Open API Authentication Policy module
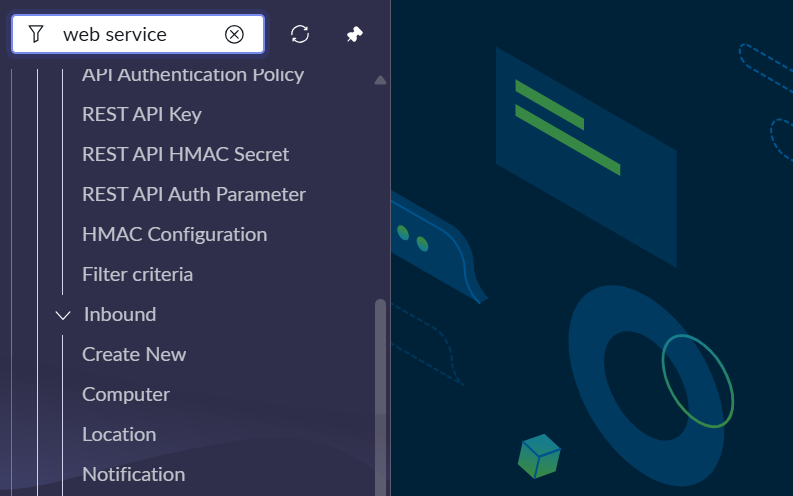Viewport: 793px width, 496px height. (192, 75)
